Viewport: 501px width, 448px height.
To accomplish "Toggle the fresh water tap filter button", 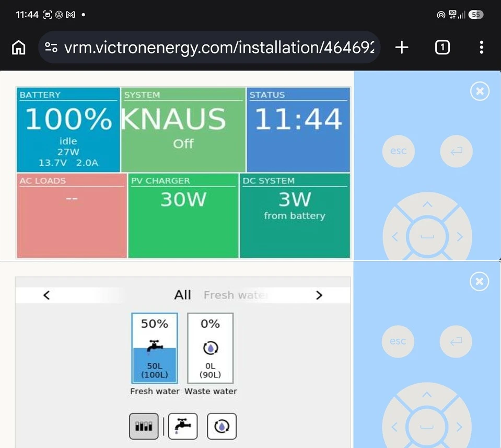I will [183, 426].
